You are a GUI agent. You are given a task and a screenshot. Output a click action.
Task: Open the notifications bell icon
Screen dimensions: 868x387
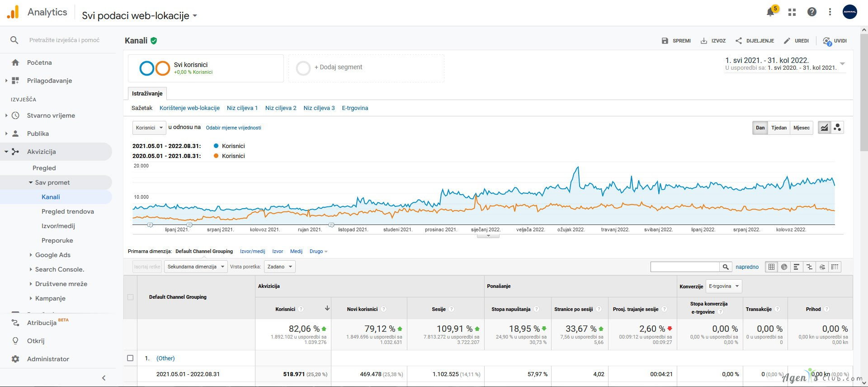pos(771,12)
